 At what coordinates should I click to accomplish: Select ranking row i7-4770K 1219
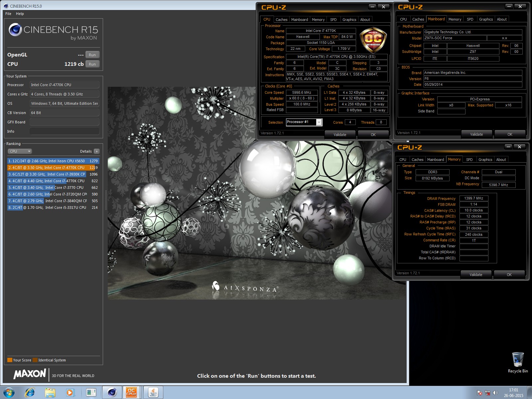(53, 168)
